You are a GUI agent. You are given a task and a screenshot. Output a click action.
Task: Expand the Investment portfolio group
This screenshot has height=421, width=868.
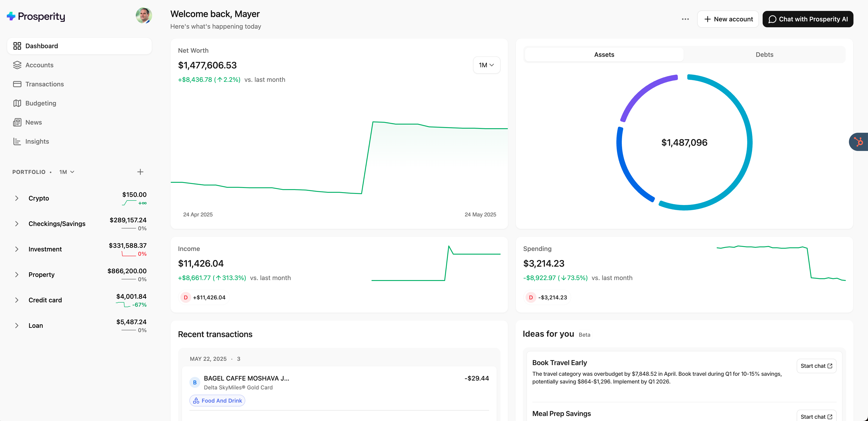click(17, 249)
